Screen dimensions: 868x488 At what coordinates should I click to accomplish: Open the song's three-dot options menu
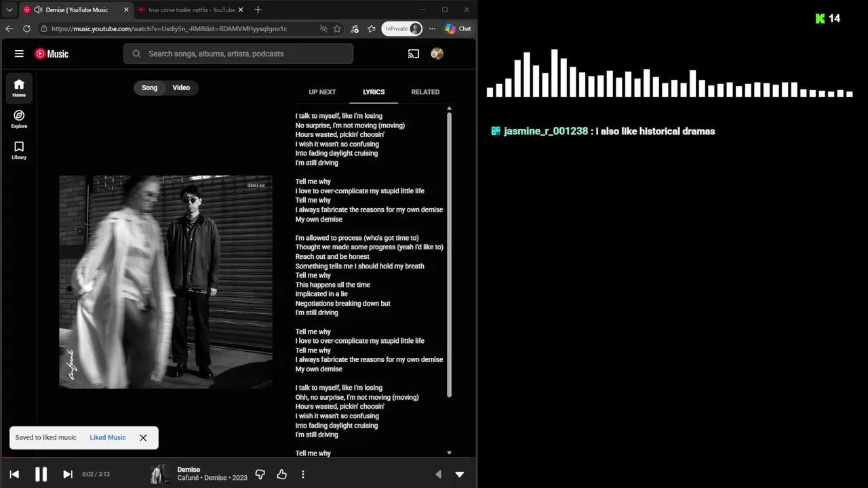303,474
